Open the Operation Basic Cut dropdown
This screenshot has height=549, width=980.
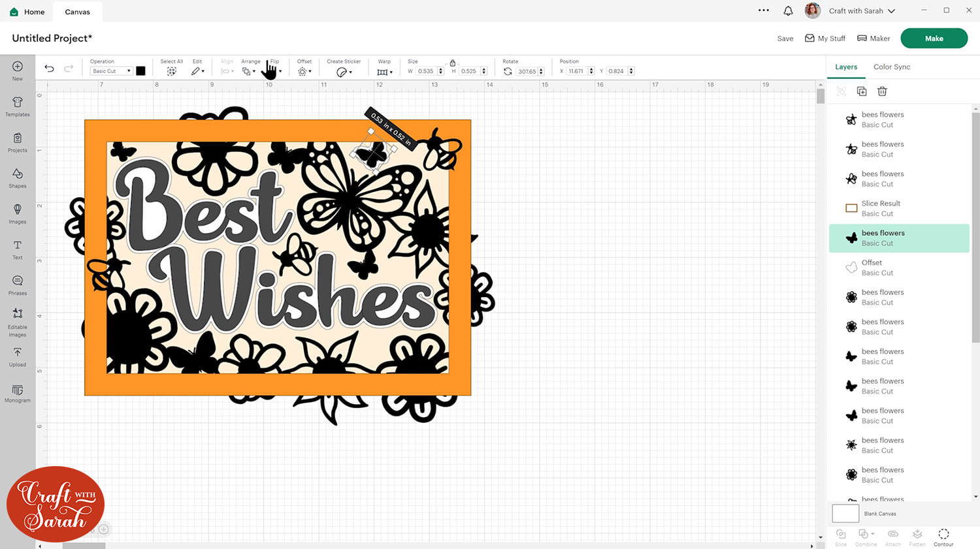pos(111,71)
